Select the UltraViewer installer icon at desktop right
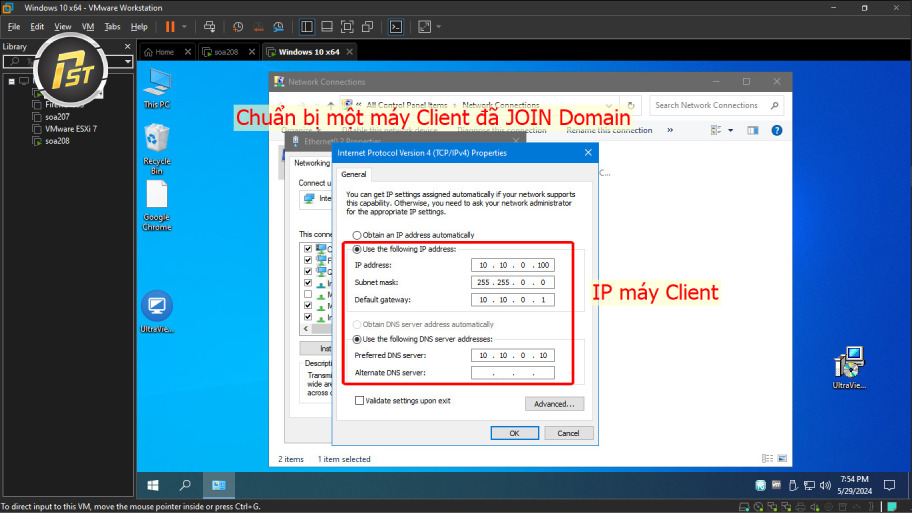The height and width of the screenshot is (513, 912). tap(849, 368)
